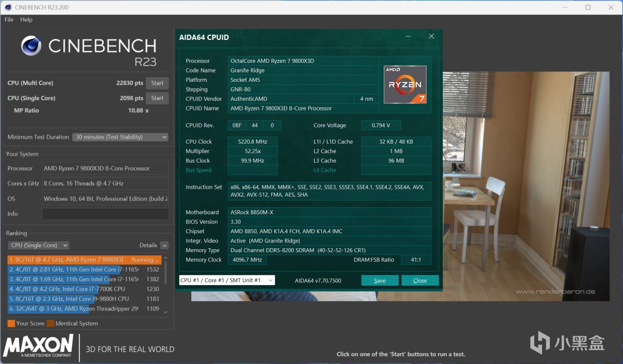Click the Core Voltage value 0.794 V

tap(381, 126)
